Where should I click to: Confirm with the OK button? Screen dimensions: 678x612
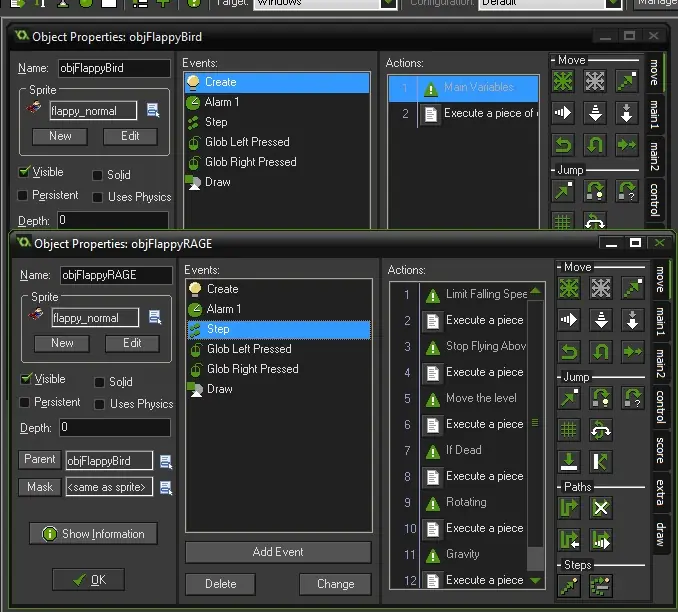pyautogui.click(x=89, y=580)
